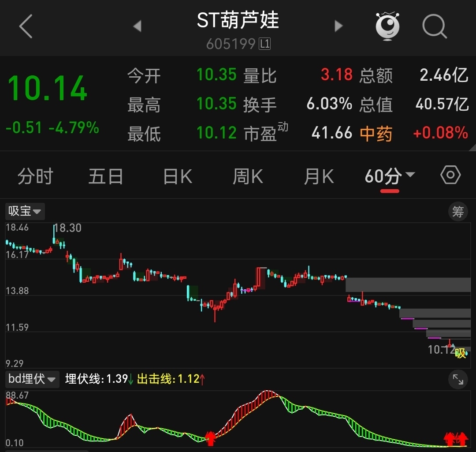This screenshot has height=452, width=476.
Task: Open the 60分 period dropdown
Action: tap(390, 176)
